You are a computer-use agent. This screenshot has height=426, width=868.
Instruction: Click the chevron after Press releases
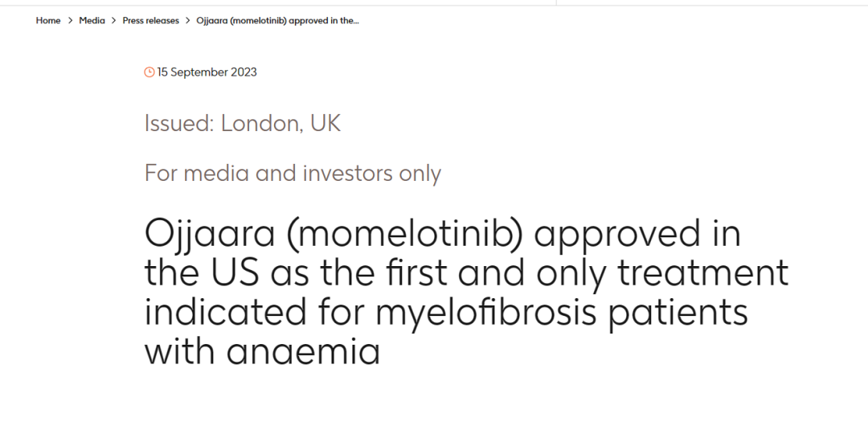188,21
